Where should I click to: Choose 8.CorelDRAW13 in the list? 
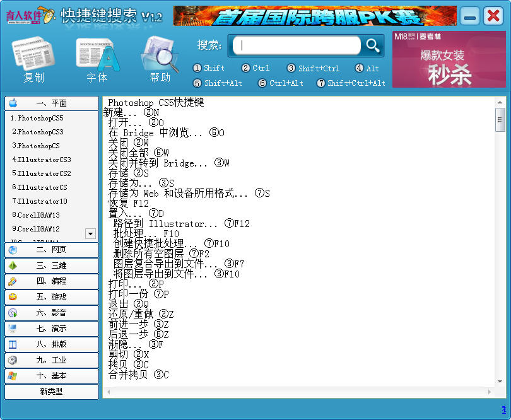39,215
